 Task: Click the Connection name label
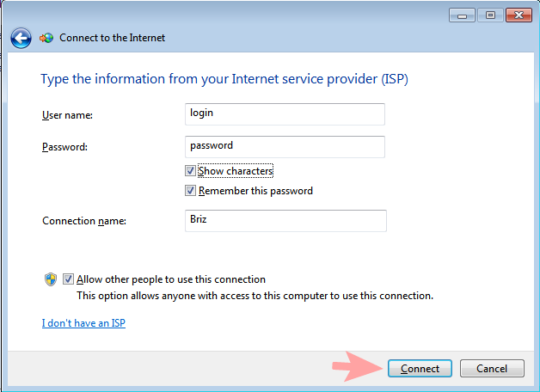(x=84, y=221)
